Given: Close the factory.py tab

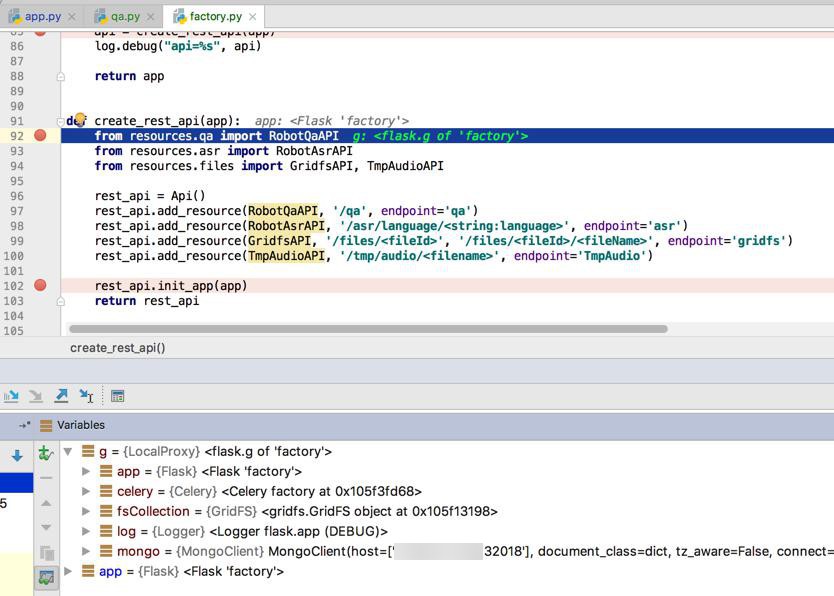Looking at the screenshot, I should [253, 16].
